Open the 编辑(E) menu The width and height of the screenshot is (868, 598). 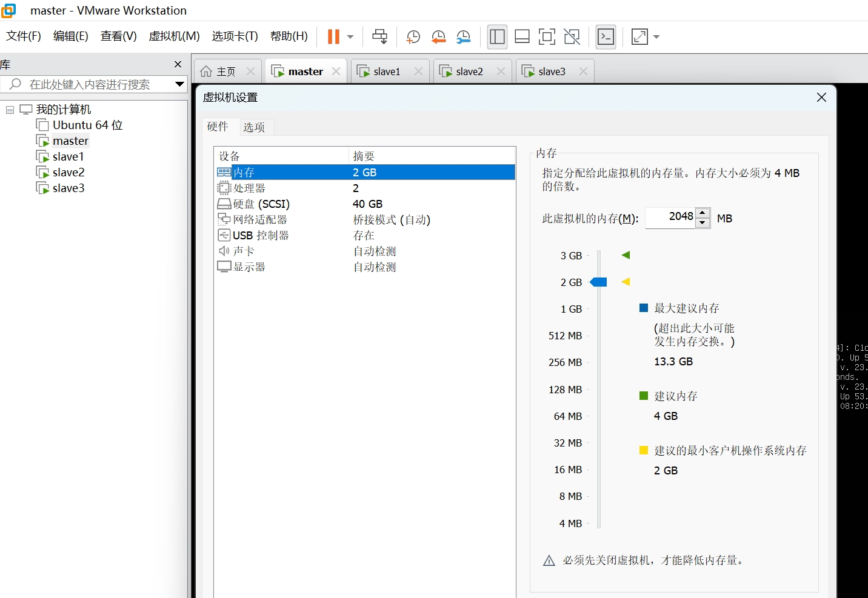coord(70,36)
